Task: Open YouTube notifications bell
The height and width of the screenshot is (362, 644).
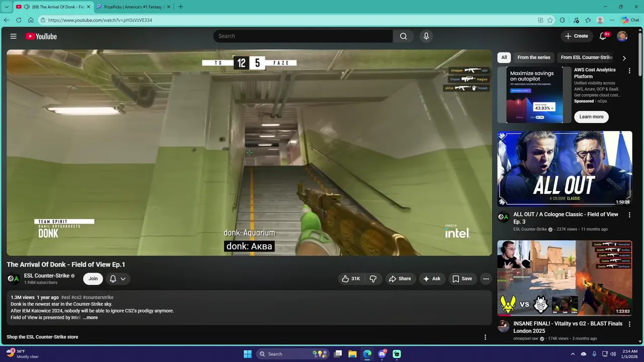Action: 603,36
